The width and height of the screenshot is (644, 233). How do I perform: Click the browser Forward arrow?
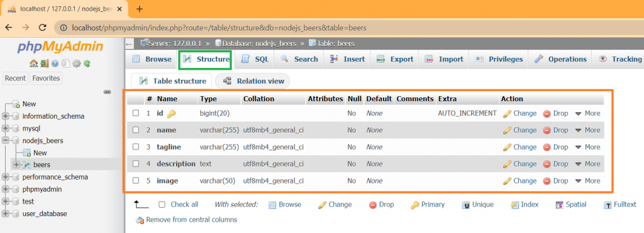pyautogui.click(x=25, y=28)
